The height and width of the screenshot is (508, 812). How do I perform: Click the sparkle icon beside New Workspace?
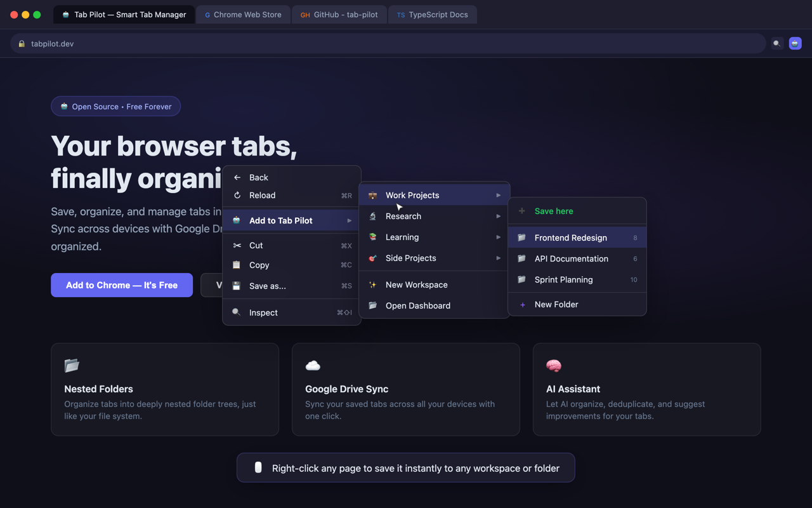373,284
